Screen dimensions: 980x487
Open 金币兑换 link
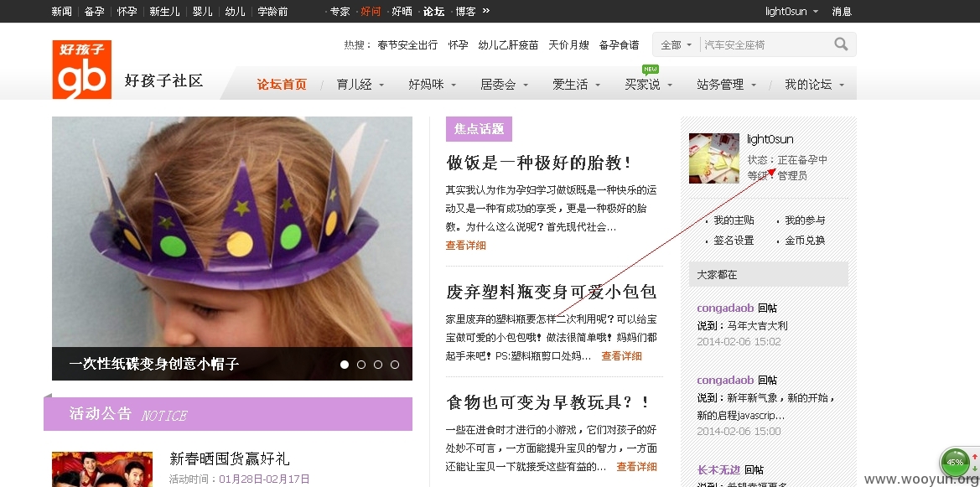pyautogui.click(x=805, y=241)
